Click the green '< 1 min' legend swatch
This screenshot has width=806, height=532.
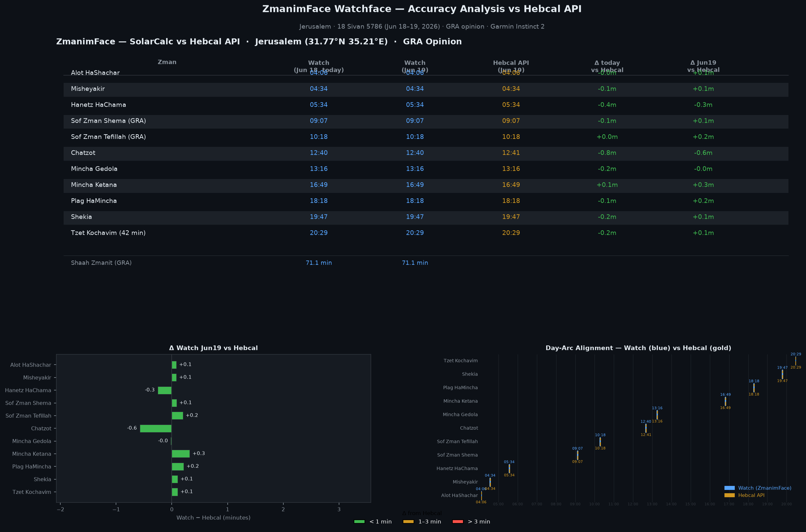pyautogui.click(x=359, y=522)
